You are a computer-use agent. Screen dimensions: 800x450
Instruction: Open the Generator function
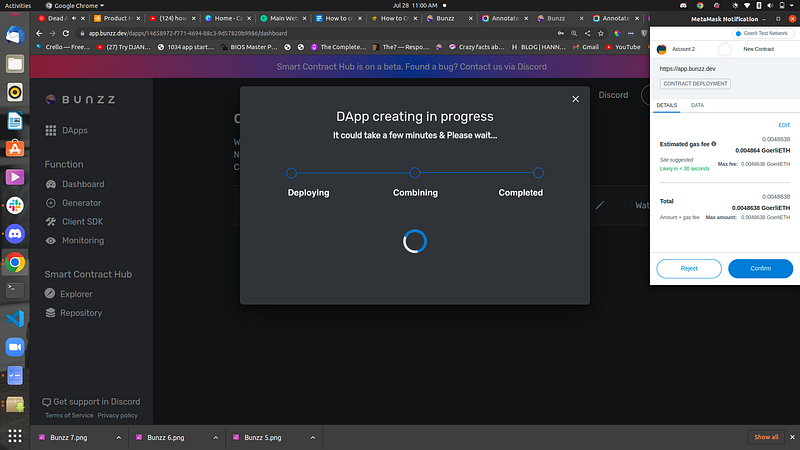(x=73, y=203)
